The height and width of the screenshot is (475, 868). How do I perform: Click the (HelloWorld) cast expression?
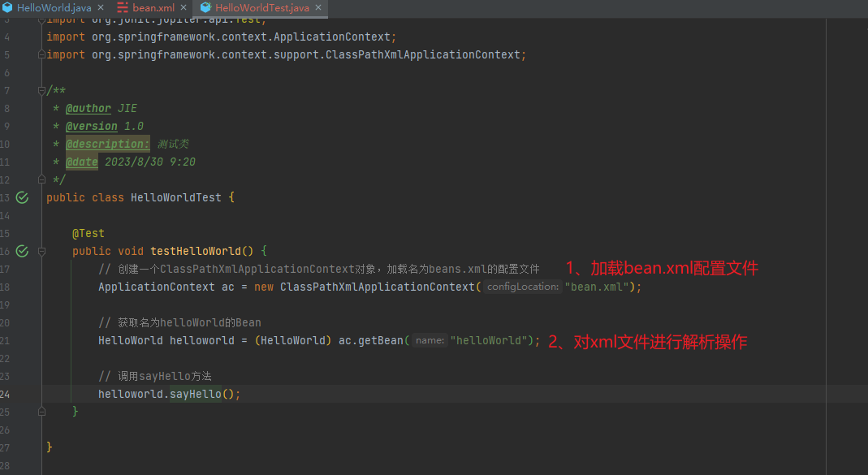pyautogui.click(x=293, y=340)
